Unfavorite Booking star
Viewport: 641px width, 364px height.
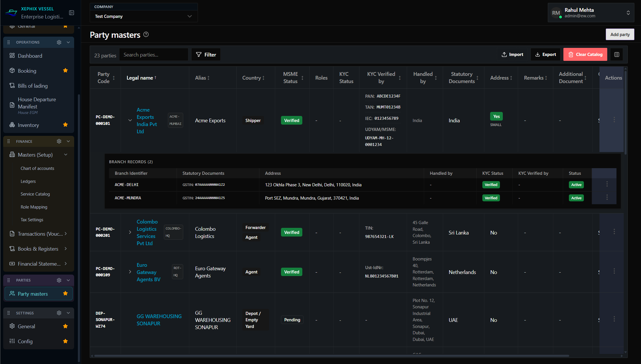click(x=65, y=70)
